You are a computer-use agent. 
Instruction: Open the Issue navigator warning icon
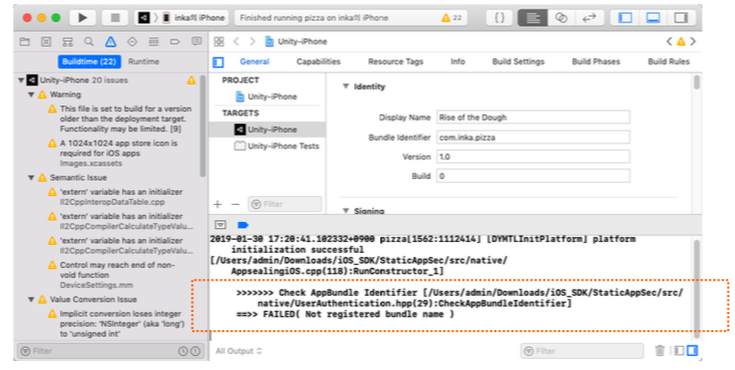click(x=111, y=42)
